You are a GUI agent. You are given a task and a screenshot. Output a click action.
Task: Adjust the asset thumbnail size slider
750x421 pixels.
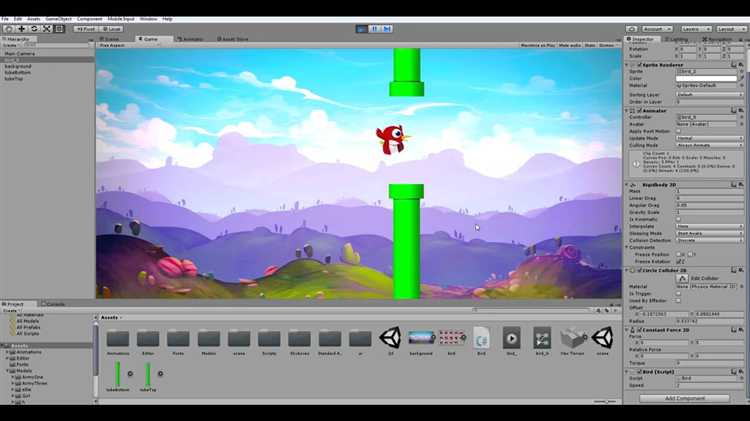(x=605, y=401)
